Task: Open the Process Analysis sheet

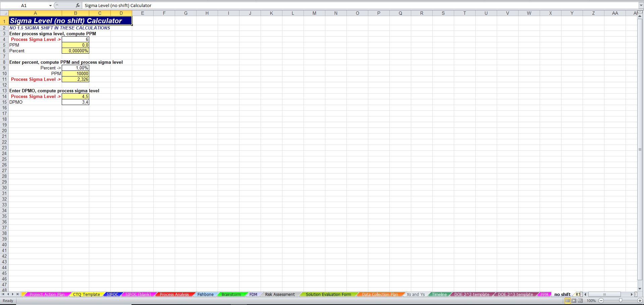Action: point(174,294)
